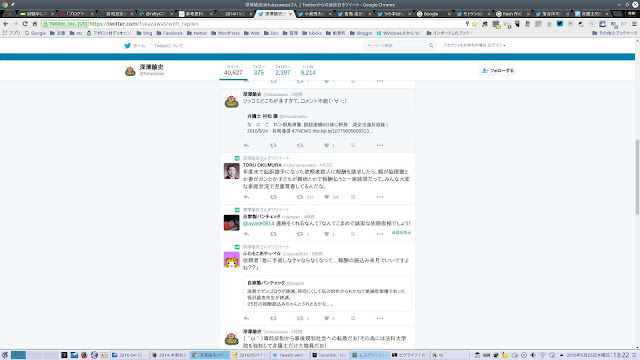Reply to the @ayase0614 mention tweet
Image resolution: width=640 pixels, height=360 pixels.
click(246, 234)
